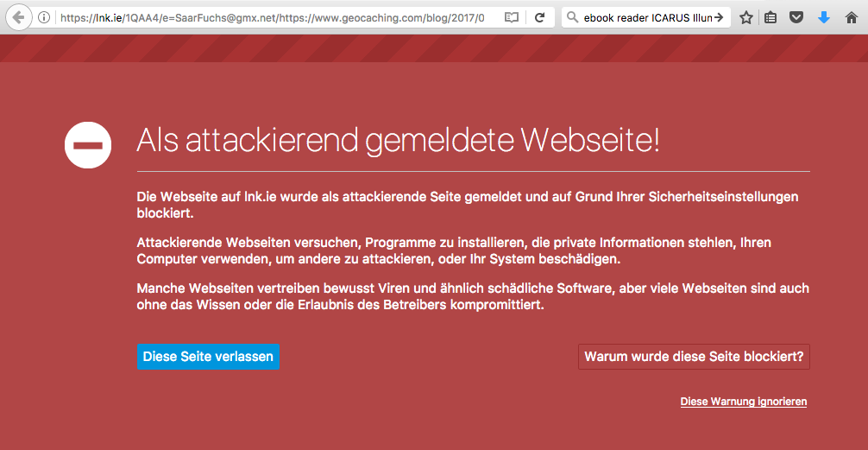Click the search magnifier icon
Viewport: 868px width, 450px height.
pyautogui.click(x=573, y=18)
